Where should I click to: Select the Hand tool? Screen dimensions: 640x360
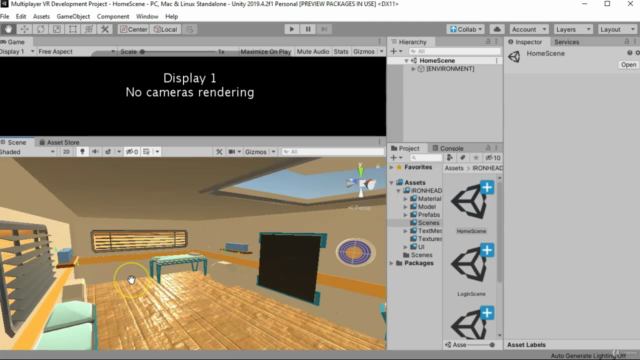tap(8, 29)
